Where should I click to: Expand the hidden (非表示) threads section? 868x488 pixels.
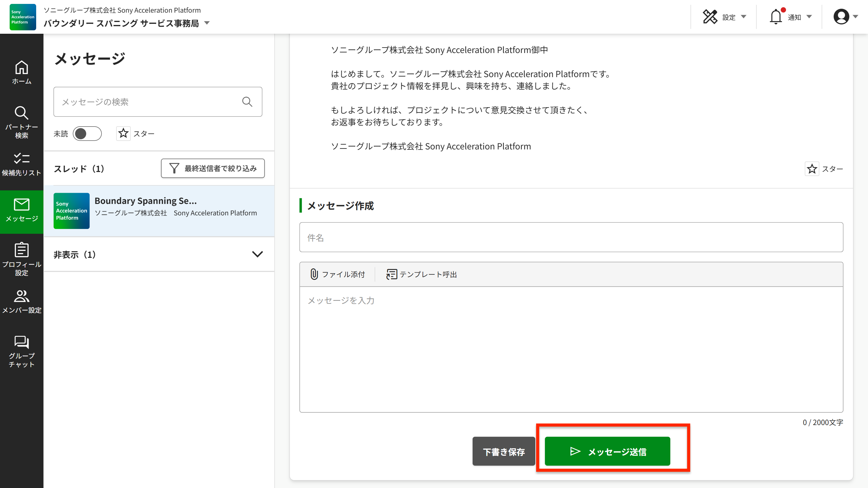coord(257,254)
